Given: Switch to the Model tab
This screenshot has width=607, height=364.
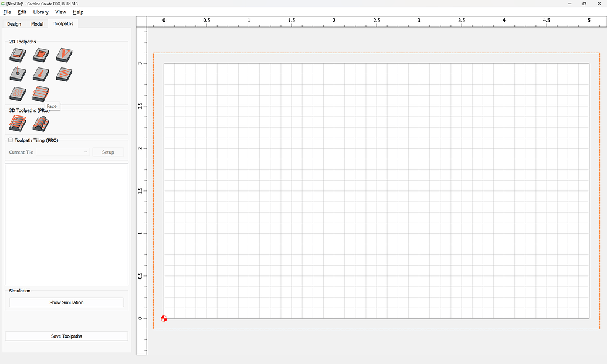Looking at the screenshot, I should coord(37,24).
